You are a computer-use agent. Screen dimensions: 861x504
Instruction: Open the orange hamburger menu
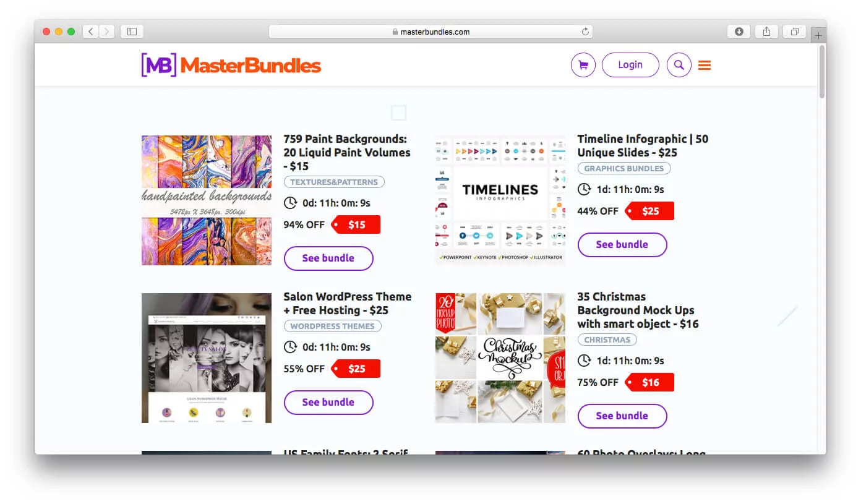click(x=704, y=65)
